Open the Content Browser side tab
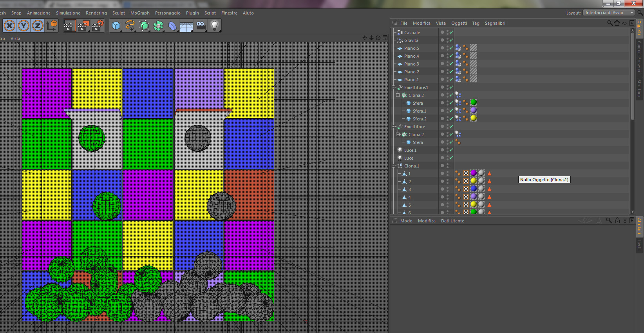 tap(639, 56)
